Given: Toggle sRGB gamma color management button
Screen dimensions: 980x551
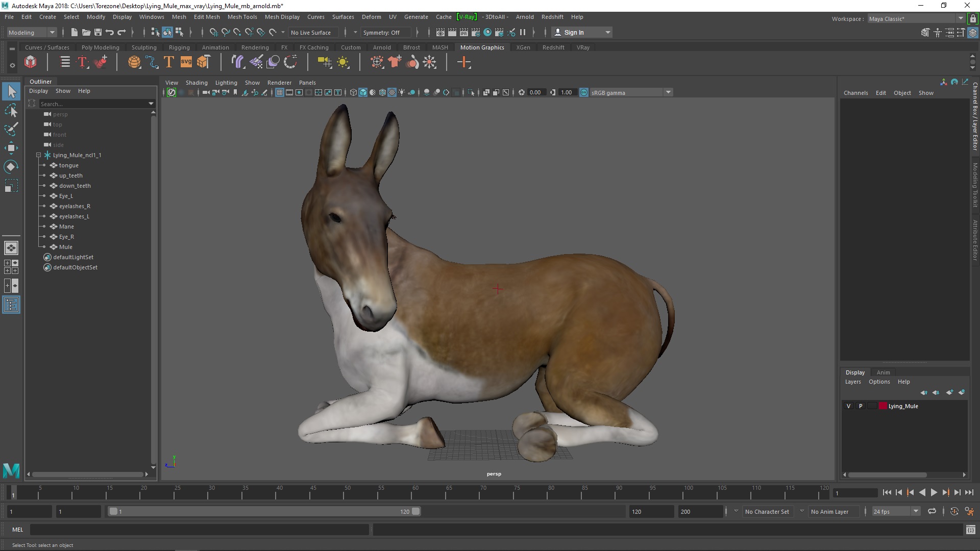Looking at the screenshot, I should (584, 92).
